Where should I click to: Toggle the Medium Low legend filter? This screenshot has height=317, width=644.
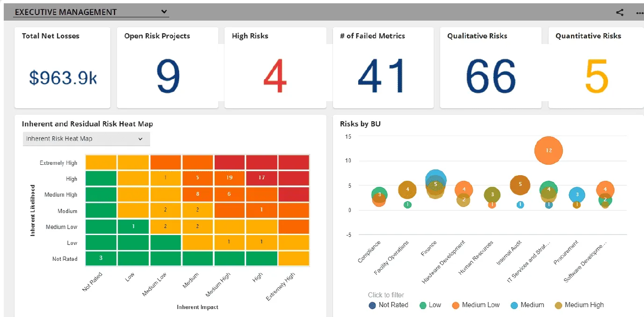click(x=476, y=305)
